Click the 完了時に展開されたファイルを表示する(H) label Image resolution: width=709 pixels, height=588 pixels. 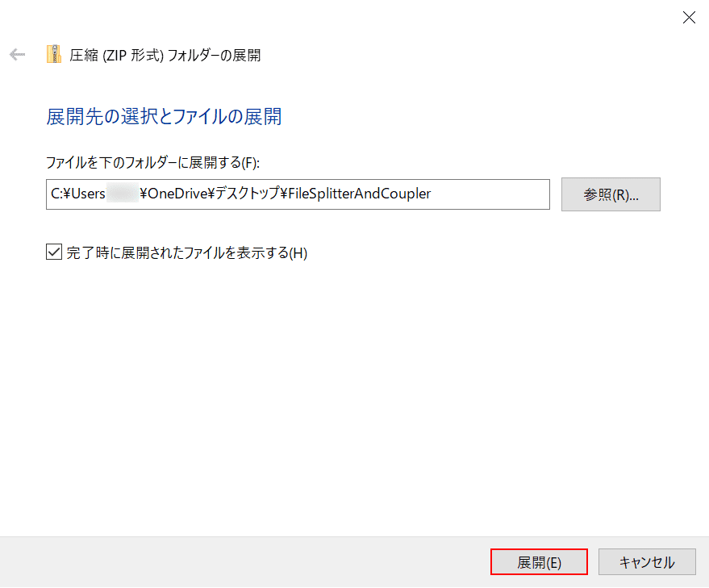click(187, 252)
